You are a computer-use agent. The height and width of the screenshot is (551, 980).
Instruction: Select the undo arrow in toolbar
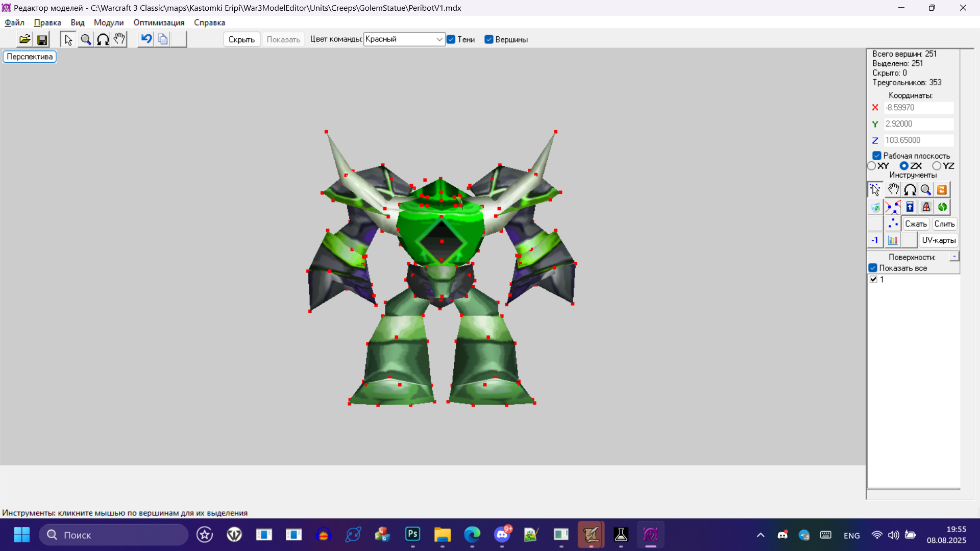coord(146,39)
